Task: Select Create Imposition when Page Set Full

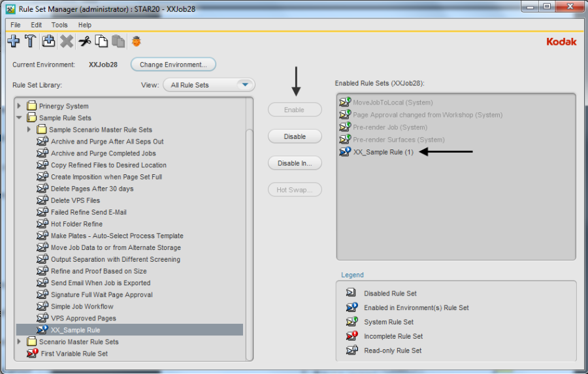Action: pos(106,177)
